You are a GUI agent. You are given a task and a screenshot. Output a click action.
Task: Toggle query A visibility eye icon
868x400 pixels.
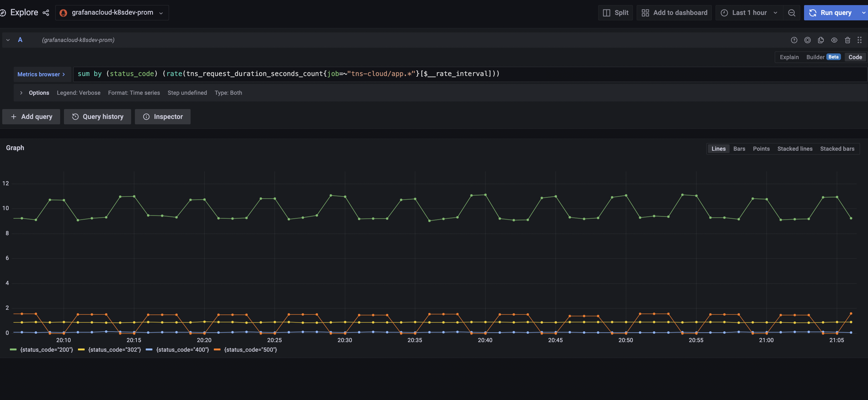click(834, 40)
